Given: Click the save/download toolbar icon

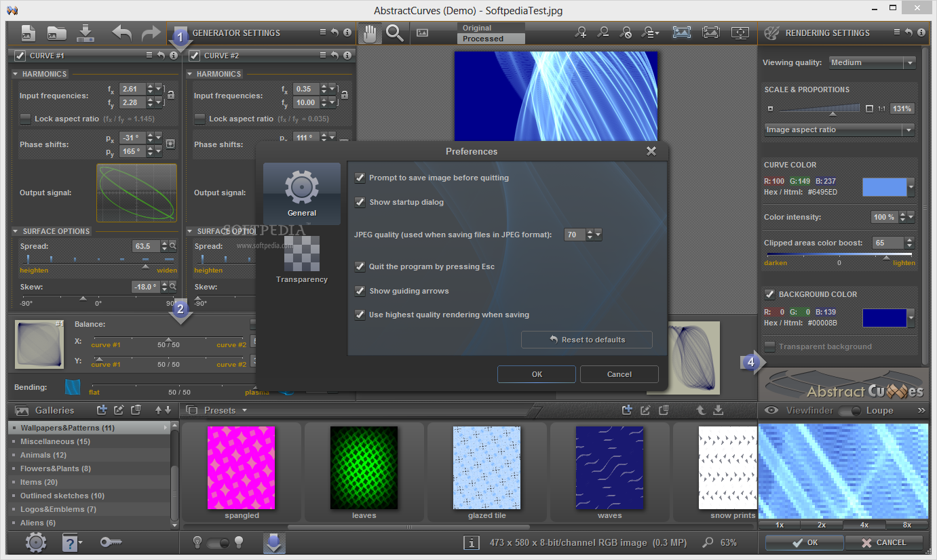Looking at the screenshot, I should click(85, 33).
